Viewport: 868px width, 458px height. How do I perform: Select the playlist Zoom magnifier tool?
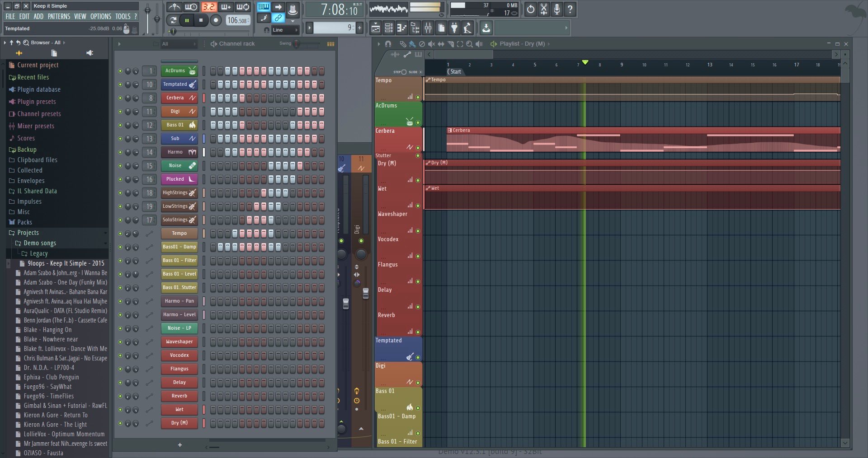[469, 44]
